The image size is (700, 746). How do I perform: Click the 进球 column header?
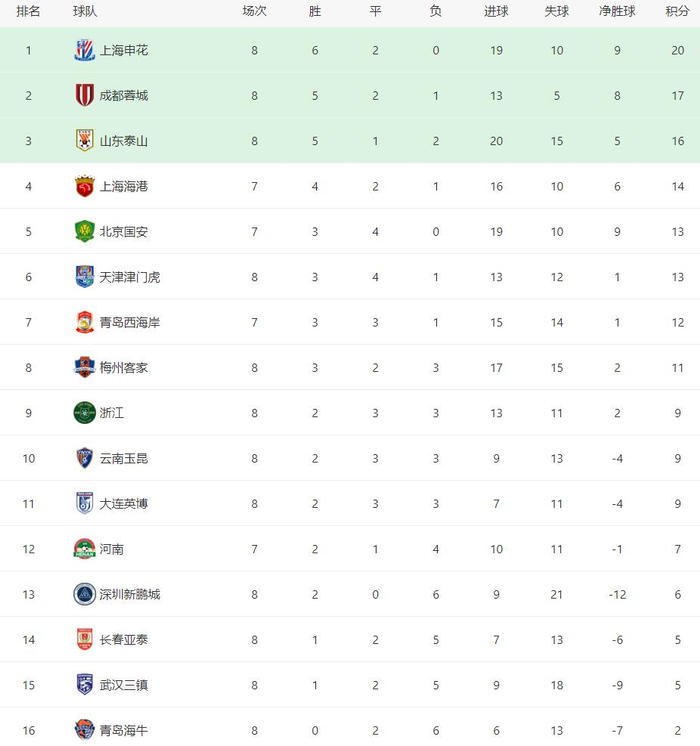point(496,11)
